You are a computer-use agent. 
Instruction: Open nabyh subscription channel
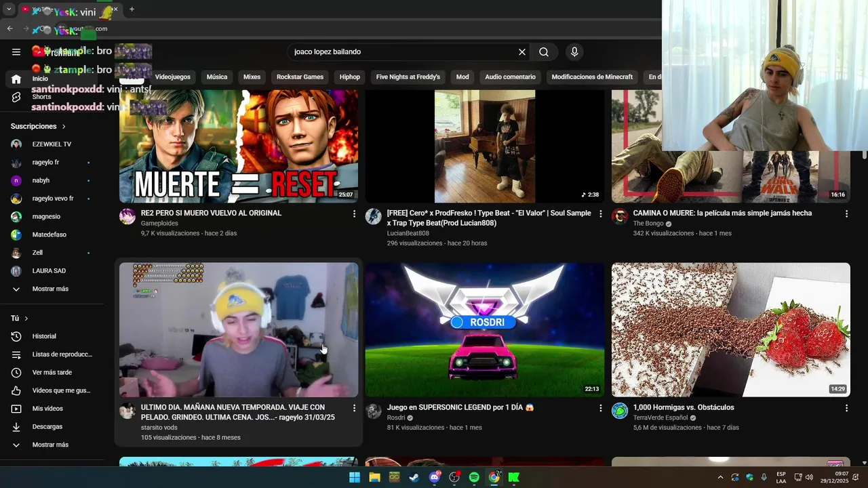[52, 180]
